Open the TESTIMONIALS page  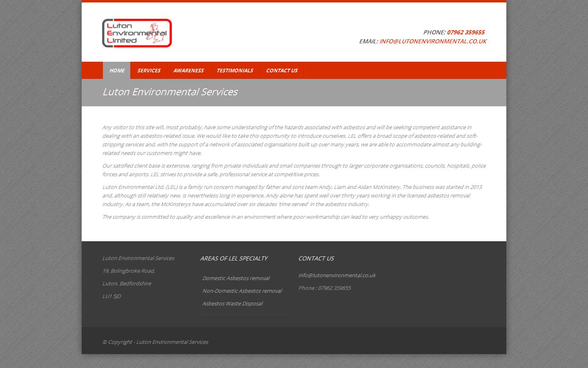click(235, 70)
